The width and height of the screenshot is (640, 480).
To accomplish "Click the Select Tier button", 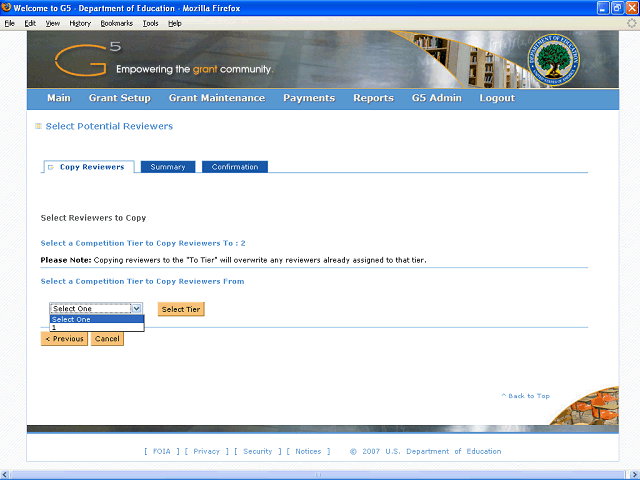I will pos(181,309).
